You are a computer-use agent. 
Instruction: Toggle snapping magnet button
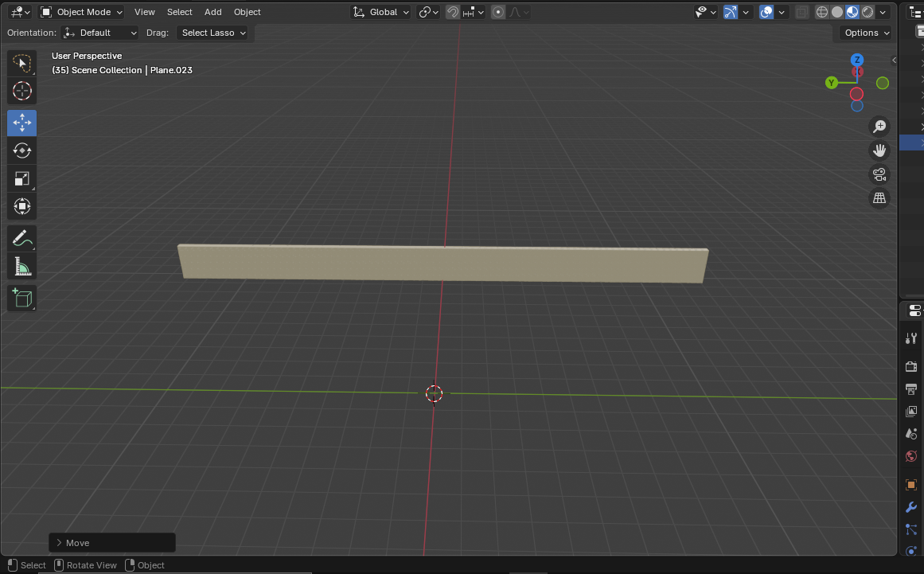point(453,12)
